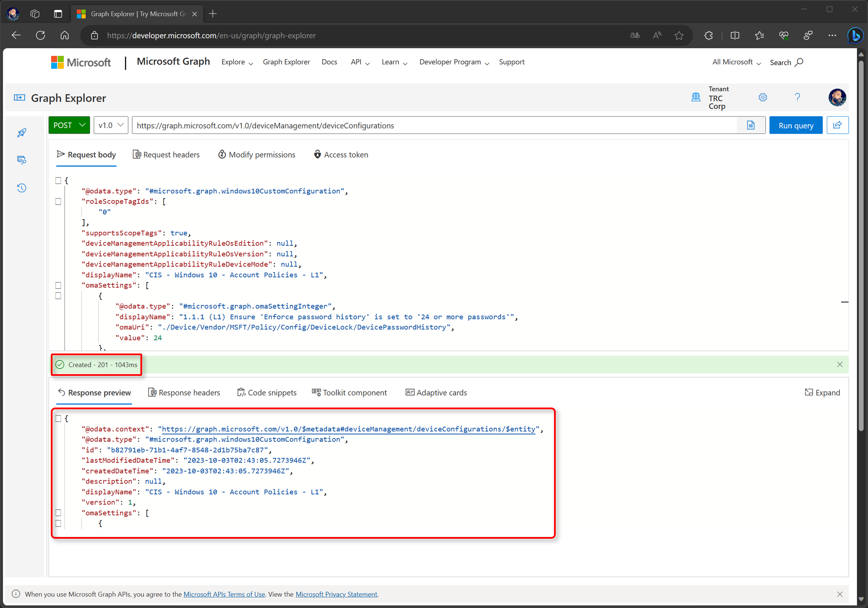Switch to the Adaptive cards tab
The width and height of the screenshot is (868, 608).
point(436,393)
